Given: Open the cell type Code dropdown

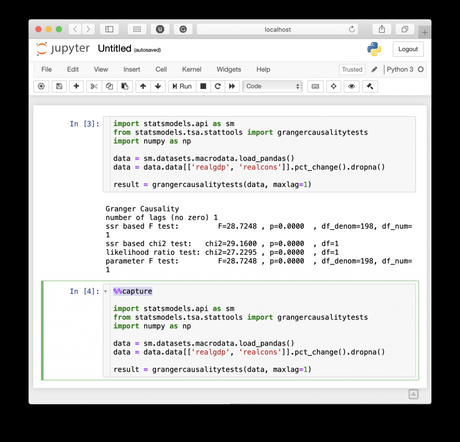Looking at the screenshot, I should [272, 86].
